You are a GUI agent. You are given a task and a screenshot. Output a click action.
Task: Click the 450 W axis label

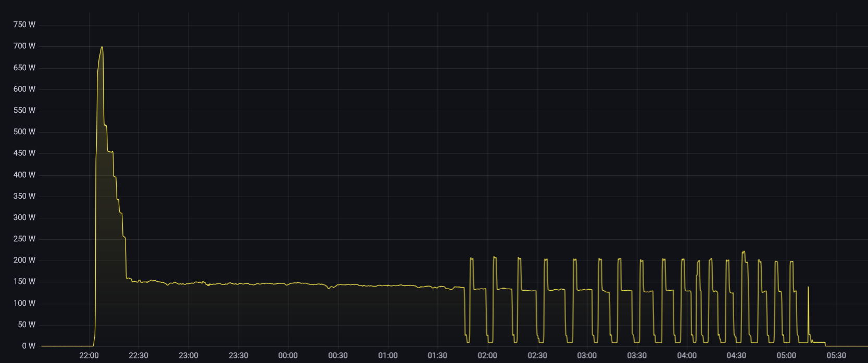click(24, 153)
